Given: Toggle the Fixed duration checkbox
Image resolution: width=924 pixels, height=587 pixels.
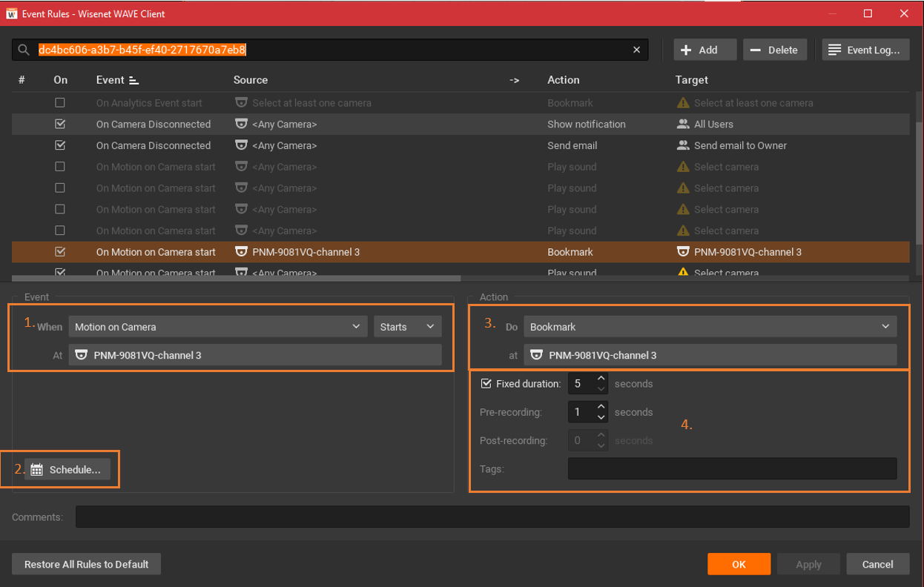Looking at the screenshot, I should click(486, 383).
